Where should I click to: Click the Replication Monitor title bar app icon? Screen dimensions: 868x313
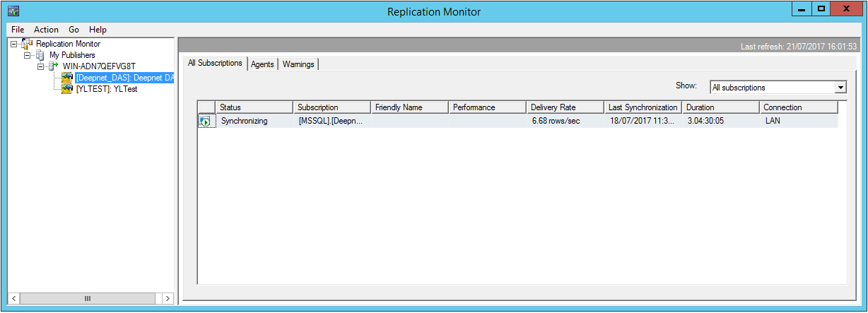[x=13, y=11]
